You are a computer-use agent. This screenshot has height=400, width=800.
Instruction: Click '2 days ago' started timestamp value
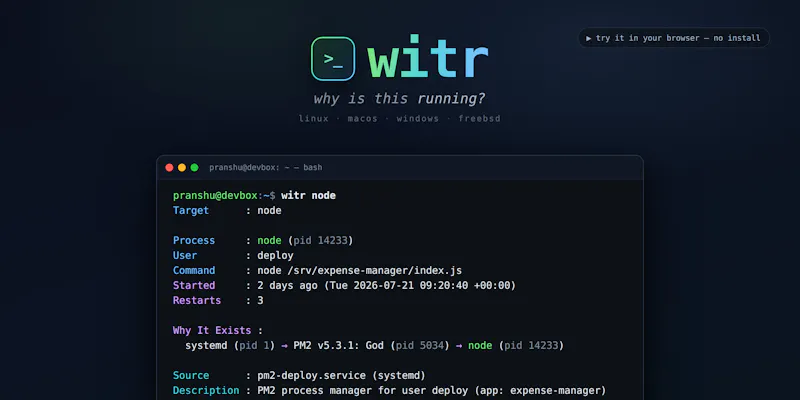click(387, 285)
